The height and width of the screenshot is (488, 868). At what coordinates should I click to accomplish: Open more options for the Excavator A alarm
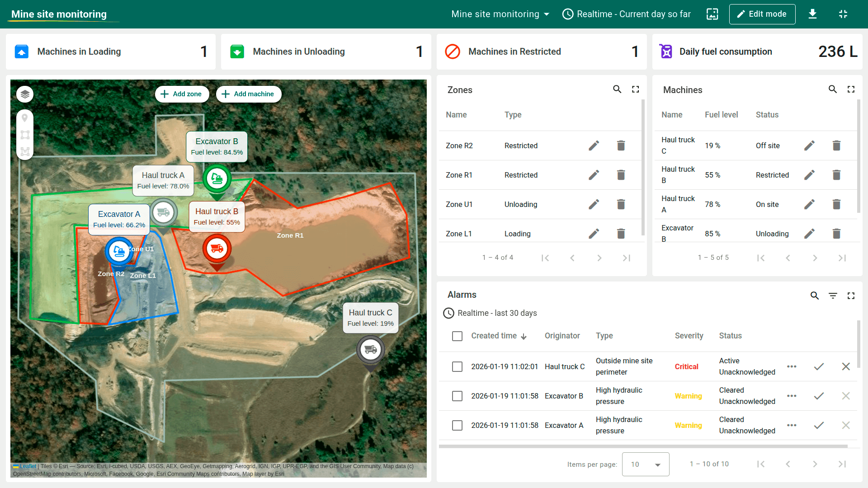click(792, 425)
